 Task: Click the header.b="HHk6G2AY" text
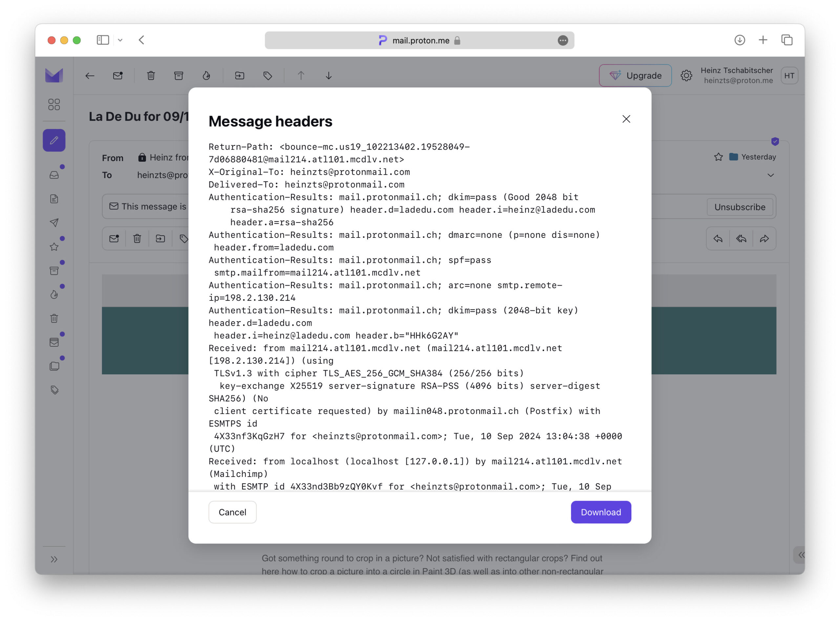tap(407, 336)
